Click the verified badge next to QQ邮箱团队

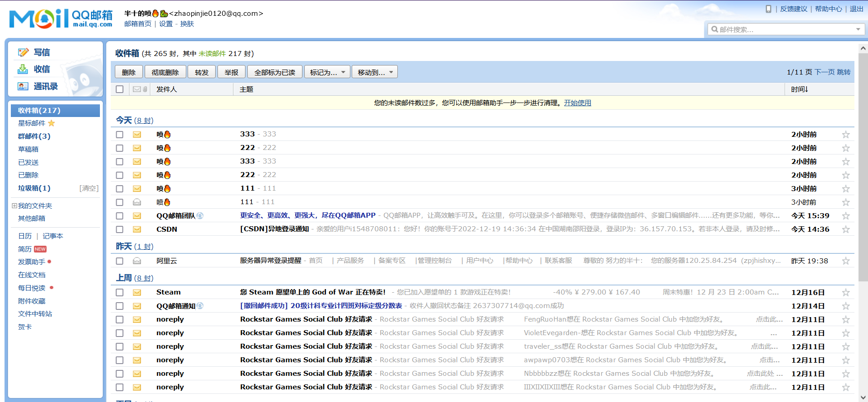point(200,216)
